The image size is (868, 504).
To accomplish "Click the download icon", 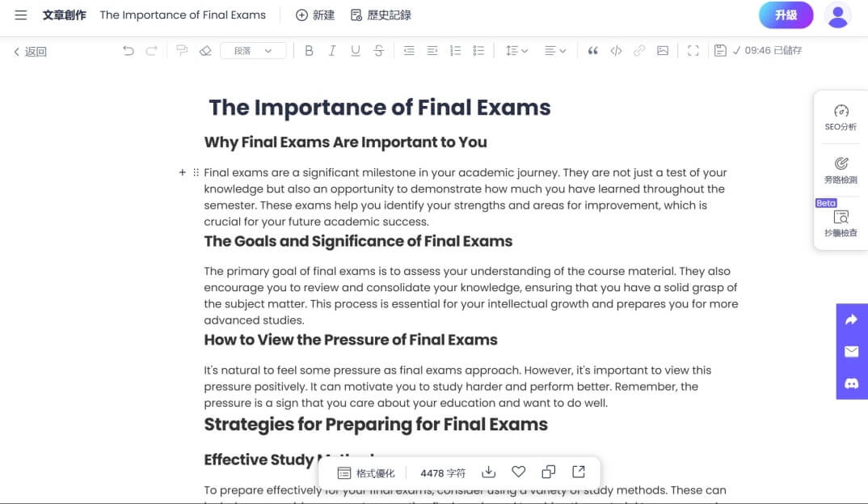I will (x=489, y=472).
